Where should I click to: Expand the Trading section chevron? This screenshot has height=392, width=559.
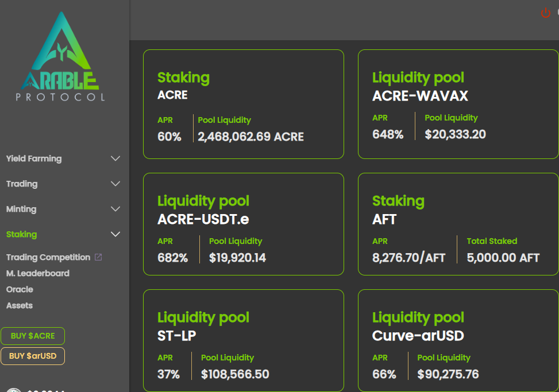tap(115, 184)
